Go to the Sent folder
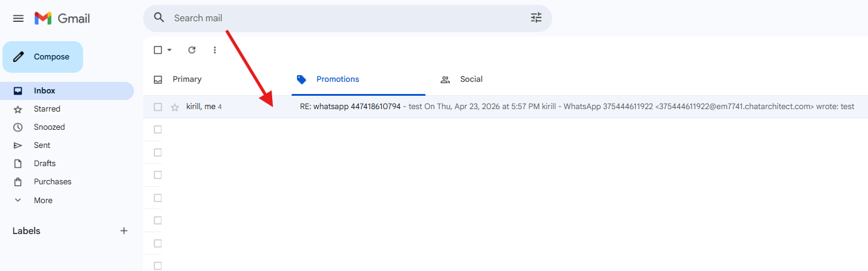The height and width of the screenshot is (271, 868). pyautogui.click(x=42, y=146)
